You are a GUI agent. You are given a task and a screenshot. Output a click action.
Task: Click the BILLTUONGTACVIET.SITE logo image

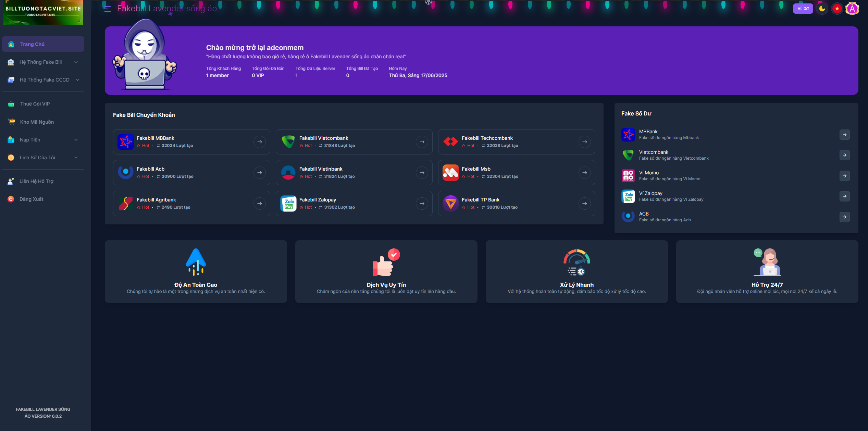(x=43, y=13)
